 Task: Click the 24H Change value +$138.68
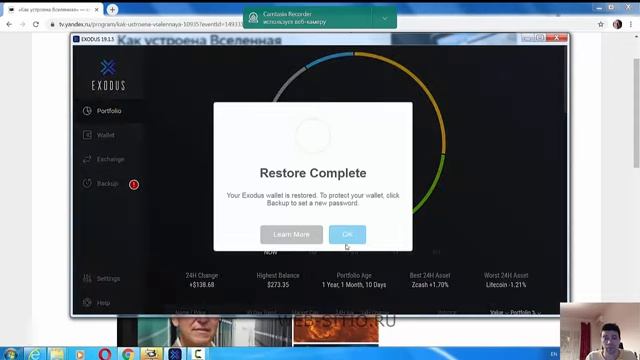point(202,285)
